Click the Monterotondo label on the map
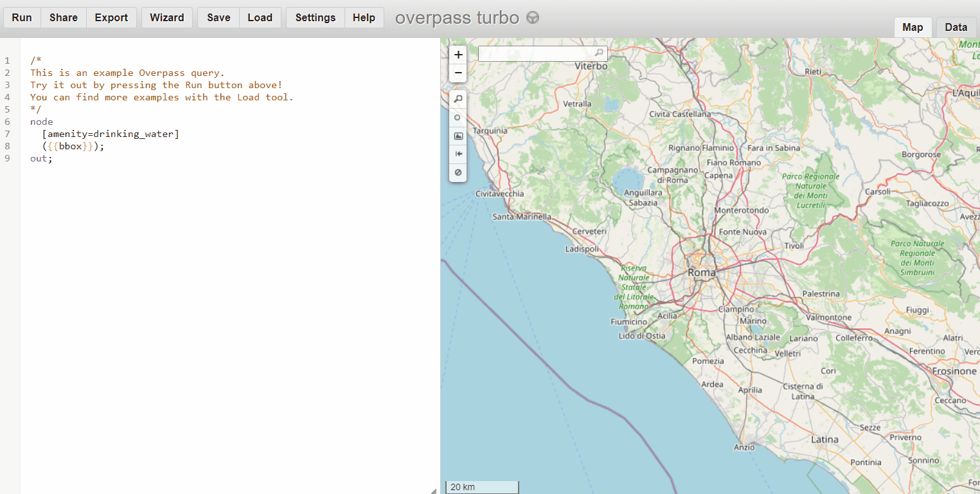The image size is (980, 494). (x=742, y=210)
